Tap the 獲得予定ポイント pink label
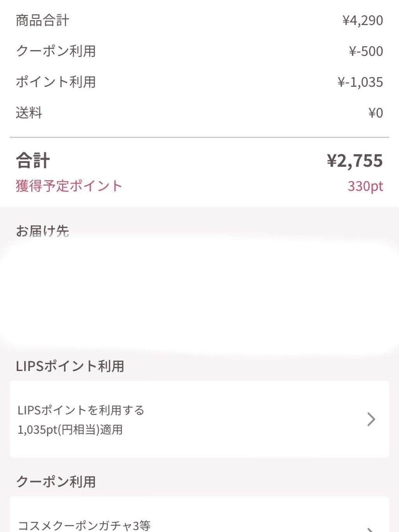This screenshot has width=399, height=532. point(69,186)
